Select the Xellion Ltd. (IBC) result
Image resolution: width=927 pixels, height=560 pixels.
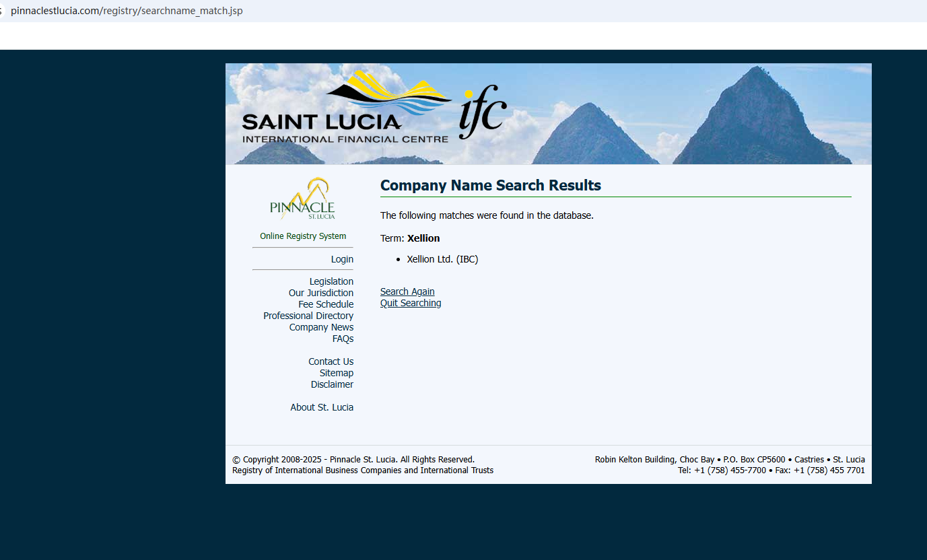[x=442, y=259]
